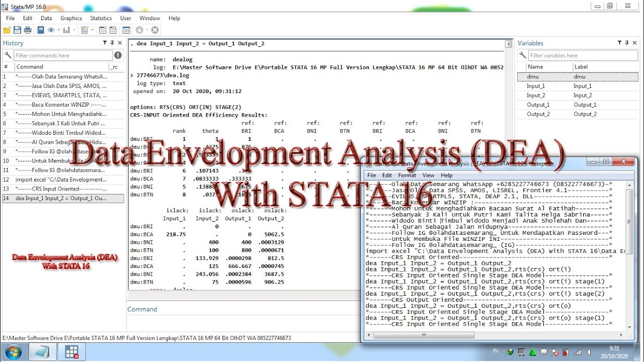Open the Data Editor (Edit) icon
This screenshot has width=644, height=362.
pos(103,30)
